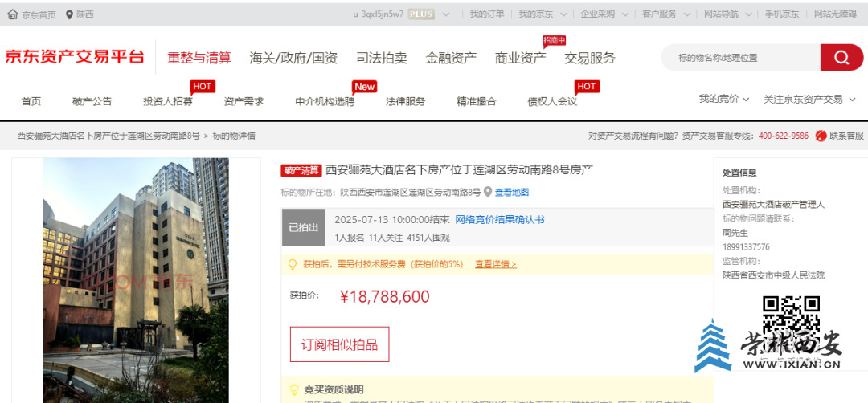Open the 投资人招募 menu item
This screenshot has width=868, height=403.
[x=168, y=101]
